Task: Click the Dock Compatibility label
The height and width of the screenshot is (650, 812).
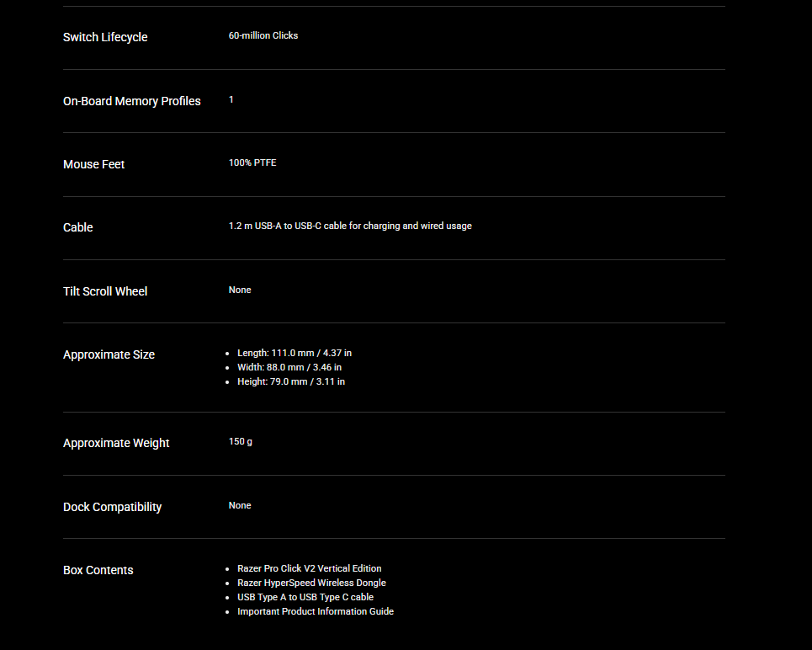Action: [x=112, y=507]
